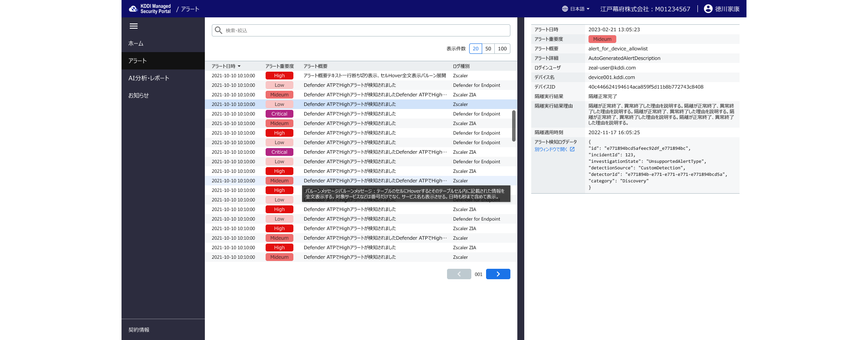The height and width of the screenshot is (340, 868).
Task: Set display count to 100
Action: tap(502, 49)
